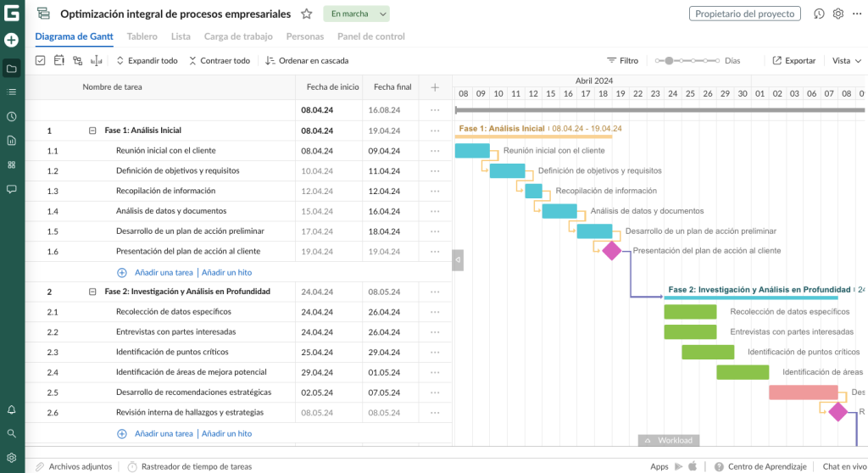Star the project as favorite
Image resolution: width=868 pixels, height=473 pixels.
coord(307,14)
